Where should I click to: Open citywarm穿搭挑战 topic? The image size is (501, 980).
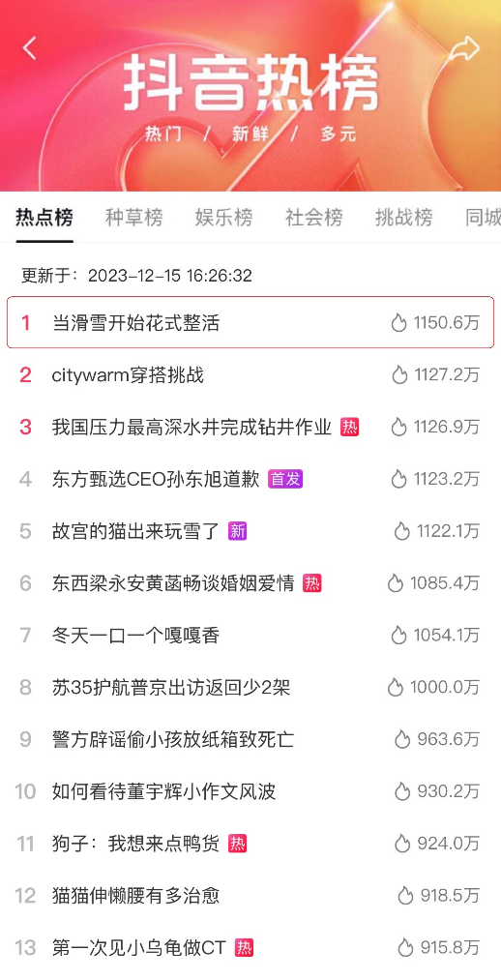(250, 375)
